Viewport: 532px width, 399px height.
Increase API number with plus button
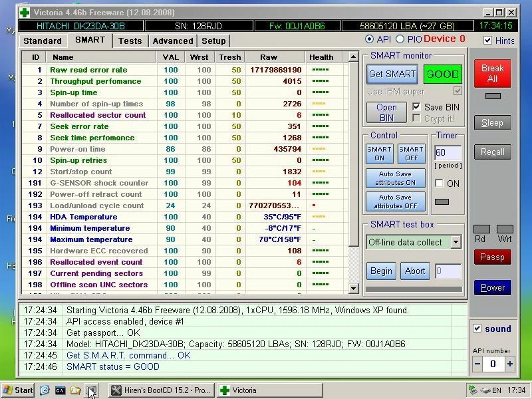pos(510,364)
